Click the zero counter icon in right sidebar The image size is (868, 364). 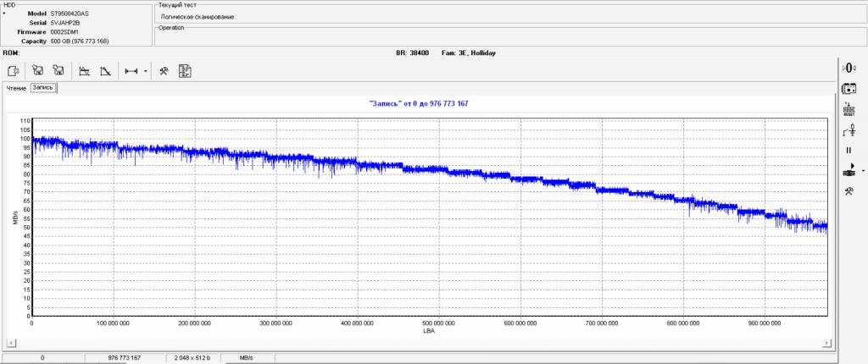click(x=848, y=68)
